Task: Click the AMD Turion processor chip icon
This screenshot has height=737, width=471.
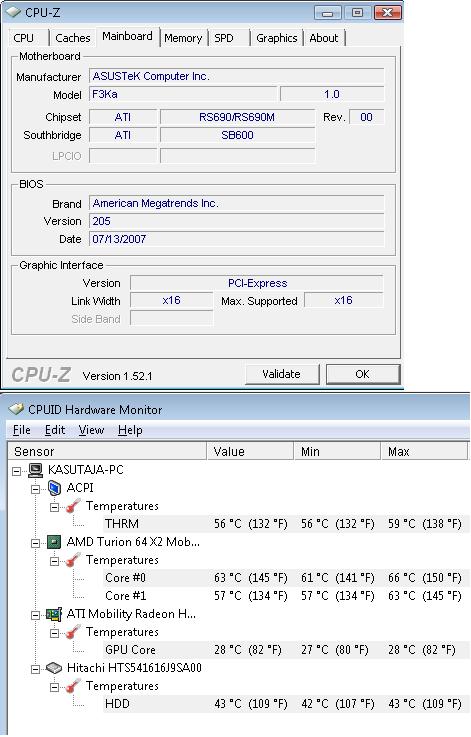Action: [x=54, y=542]
